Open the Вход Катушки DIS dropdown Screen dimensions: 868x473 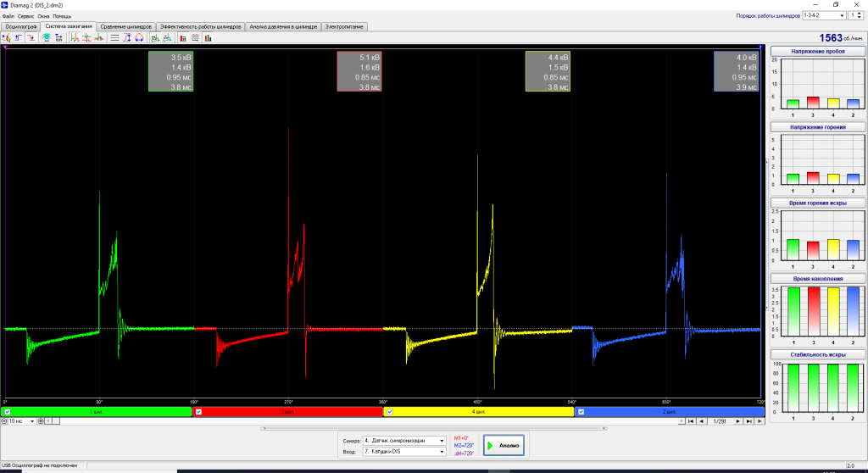tap(404, 452)
